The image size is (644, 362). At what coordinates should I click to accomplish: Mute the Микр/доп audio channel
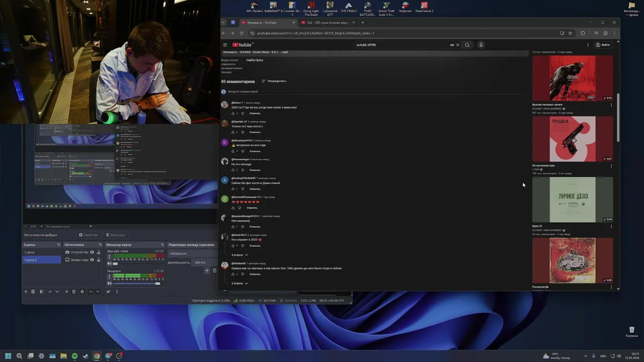pyautogui.click(x=109, y=284)
